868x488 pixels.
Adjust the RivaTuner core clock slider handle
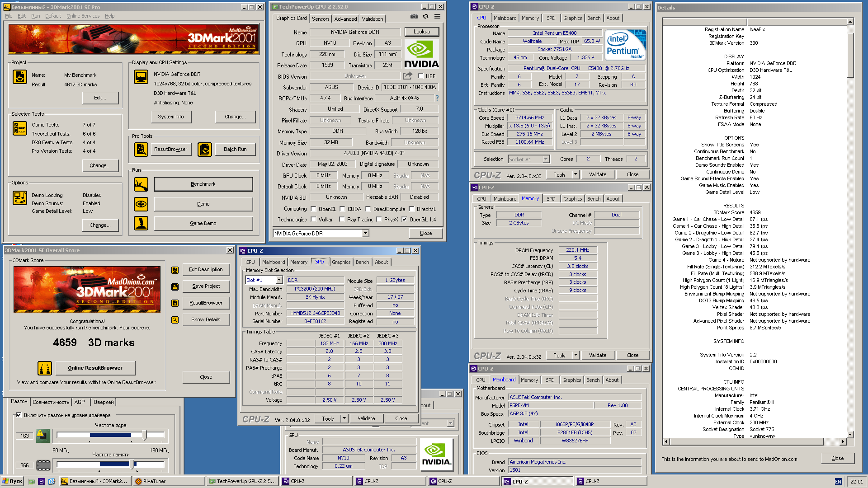click(x=145, y=435)
